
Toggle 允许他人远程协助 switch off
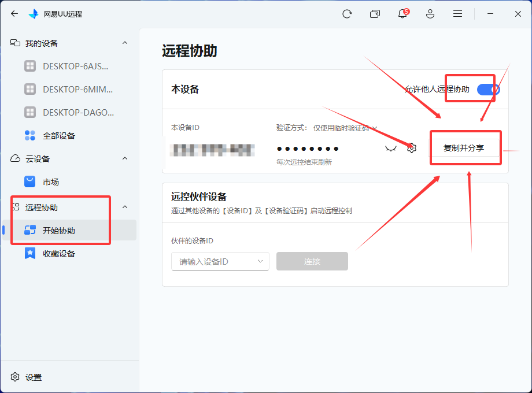[x=488, y=90]
